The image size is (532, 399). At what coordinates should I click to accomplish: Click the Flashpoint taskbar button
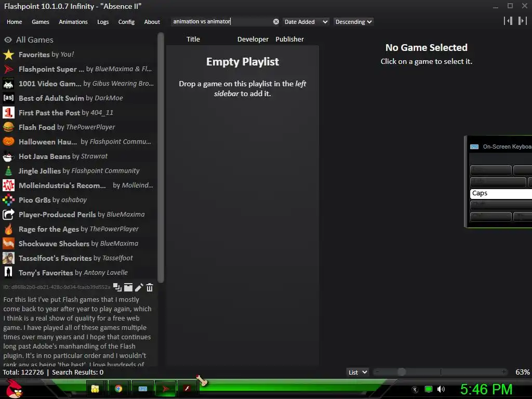(166, 389)
